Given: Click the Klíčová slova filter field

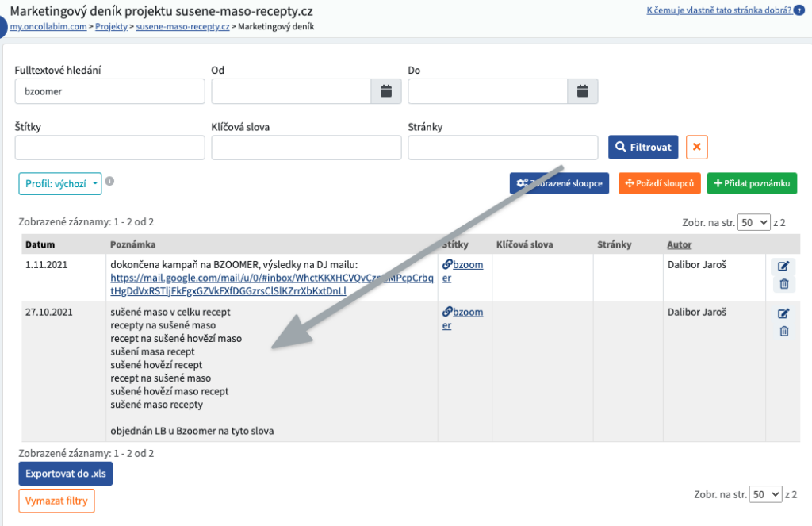Looking at the screenshot, I should pos(306,148).
